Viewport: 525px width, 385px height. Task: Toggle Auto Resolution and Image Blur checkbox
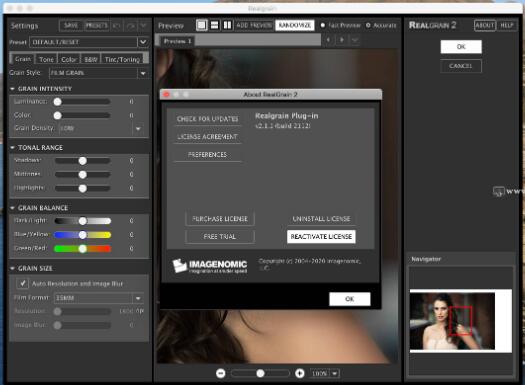point(22,283)
